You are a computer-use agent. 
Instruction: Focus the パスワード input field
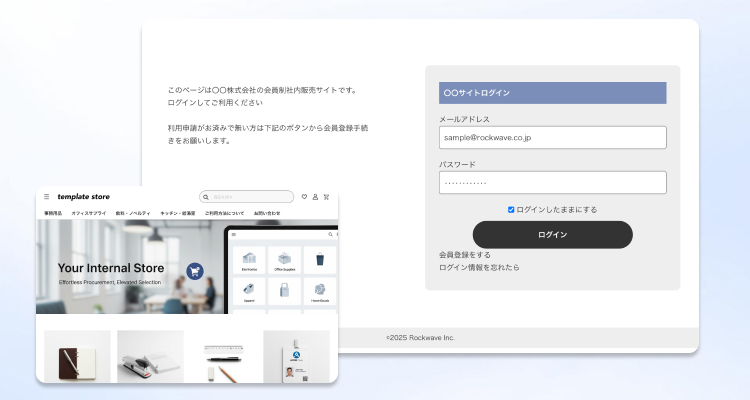552,183
